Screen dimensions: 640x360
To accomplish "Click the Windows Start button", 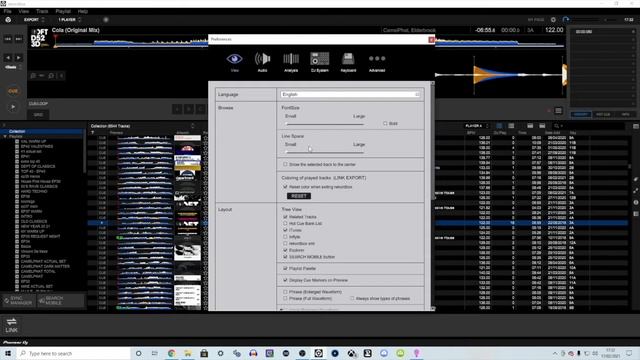I will (x=8, y=353).
